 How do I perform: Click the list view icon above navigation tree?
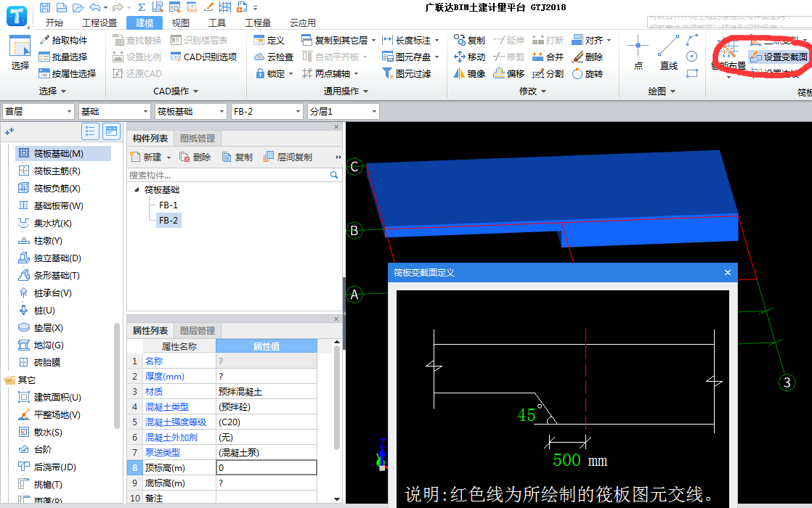[90, 131]
